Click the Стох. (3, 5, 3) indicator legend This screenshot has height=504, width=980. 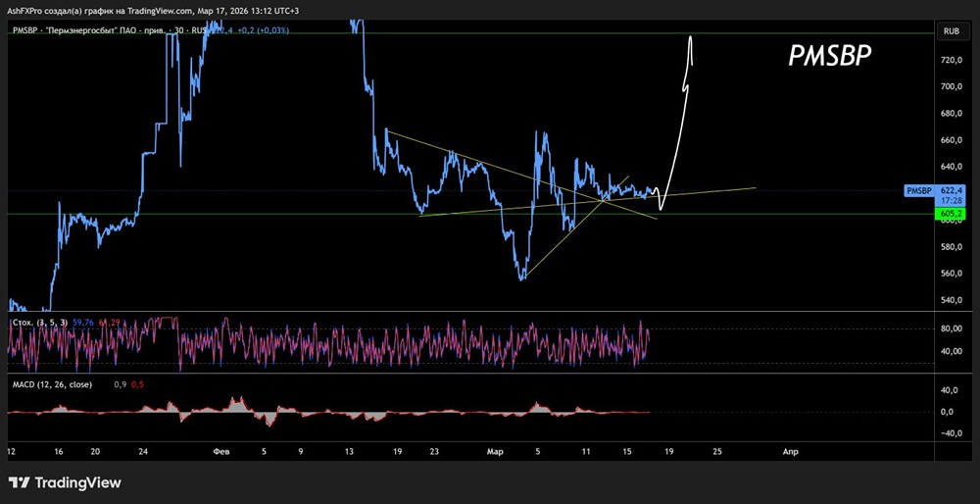point(41,323)
